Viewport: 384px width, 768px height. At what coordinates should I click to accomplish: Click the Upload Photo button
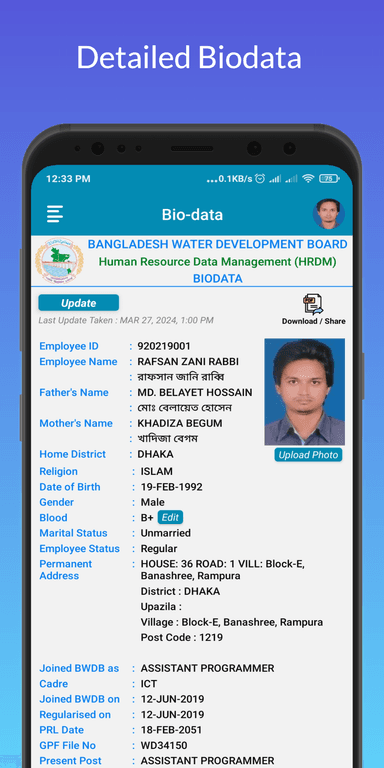308,455
